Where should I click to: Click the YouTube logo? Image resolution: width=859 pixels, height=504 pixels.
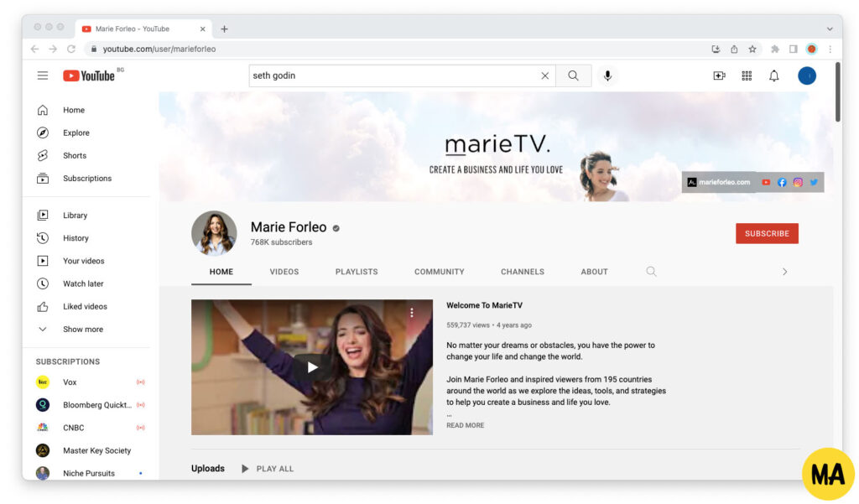pos(89,75)
